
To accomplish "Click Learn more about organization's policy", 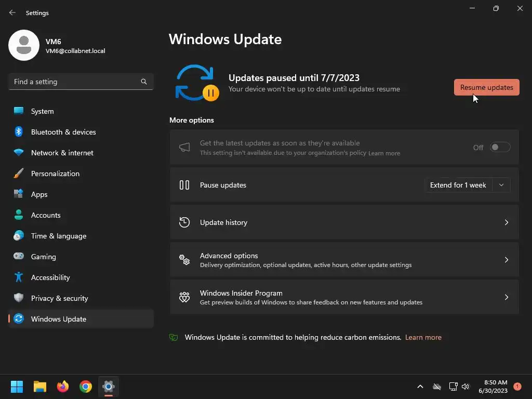I will [x=384, y=153].
